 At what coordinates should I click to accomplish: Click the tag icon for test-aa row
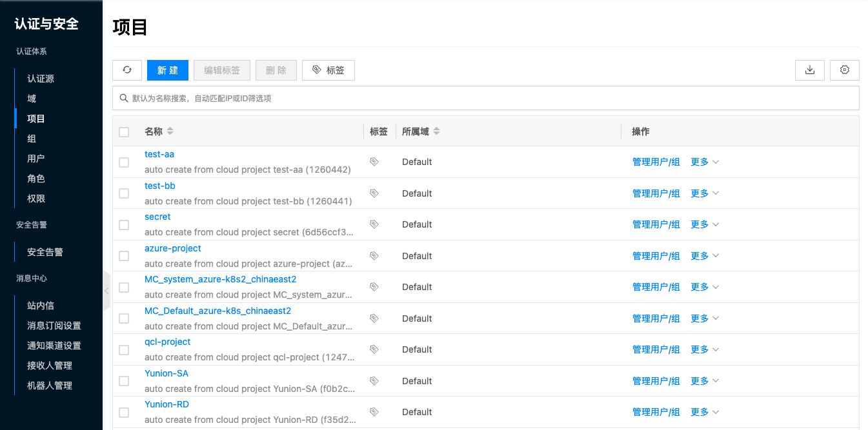pos(374,162)
